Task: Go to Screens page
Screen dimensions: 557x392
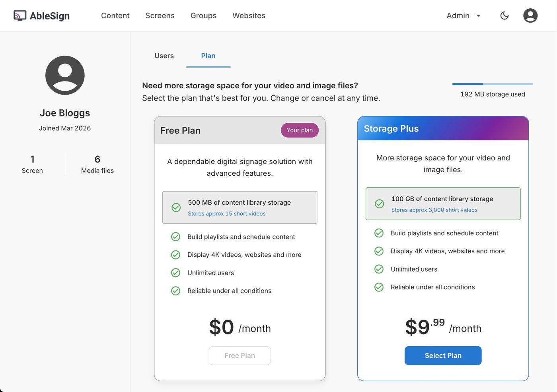Action: tap(160, 16)
